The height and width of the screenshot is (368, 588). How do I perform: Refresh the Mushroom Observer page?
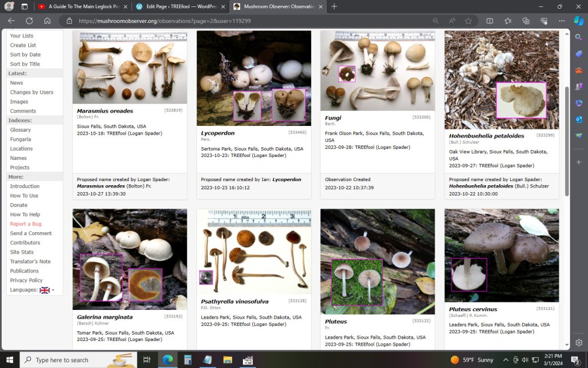coord(29,21)
